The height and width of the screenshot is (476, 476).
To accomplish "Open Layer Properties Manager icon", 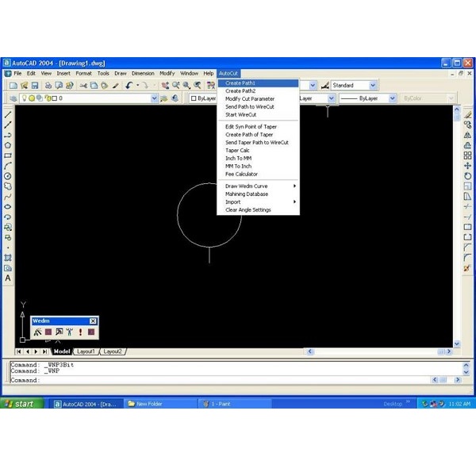I will 13,98.
